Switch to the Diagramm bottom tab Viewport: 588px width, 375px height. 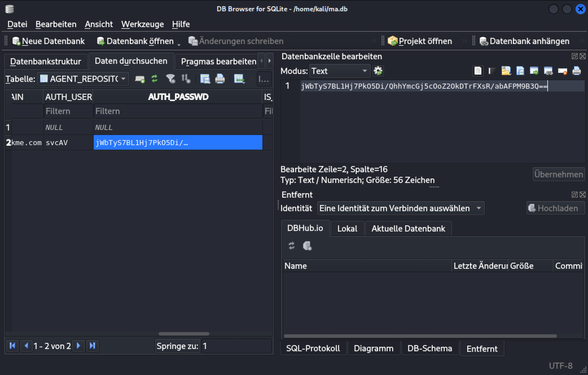[374, 348]
